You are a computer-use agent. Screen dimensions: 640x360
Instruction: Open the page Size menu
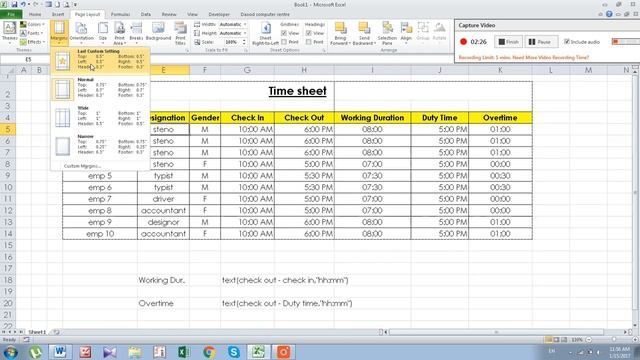point(103,32)
